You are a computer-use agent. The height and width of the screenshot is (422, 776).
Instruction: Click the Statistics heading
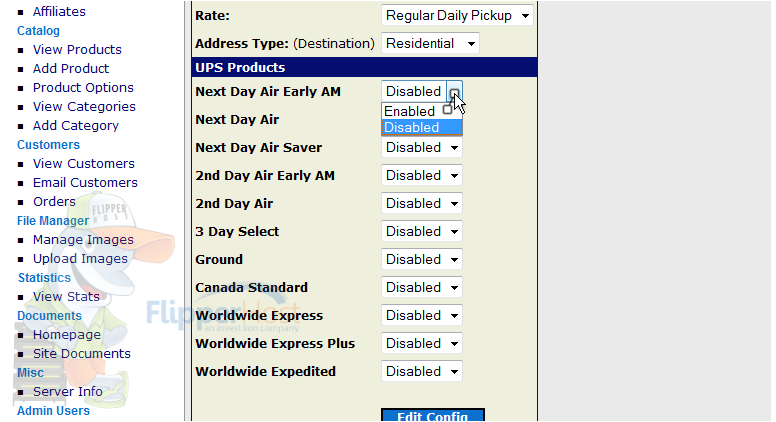point(45,278)
